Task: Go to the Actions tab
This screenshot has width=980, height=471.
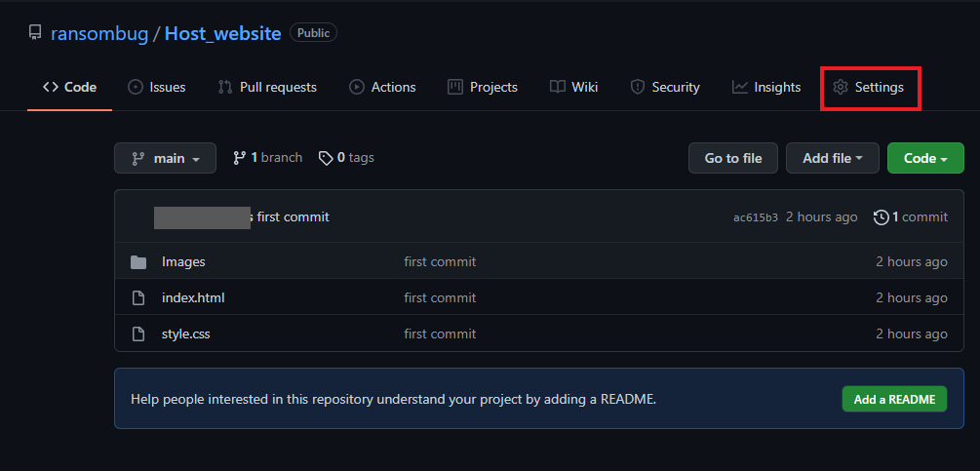Action: pos(382,87)
